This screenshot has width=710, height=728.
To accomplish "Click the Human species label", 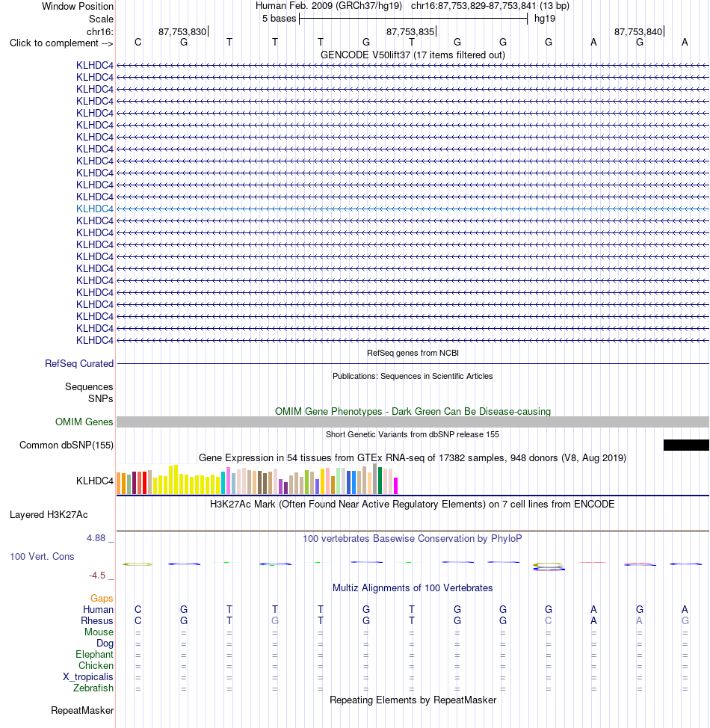I will [x=98, y=610].
